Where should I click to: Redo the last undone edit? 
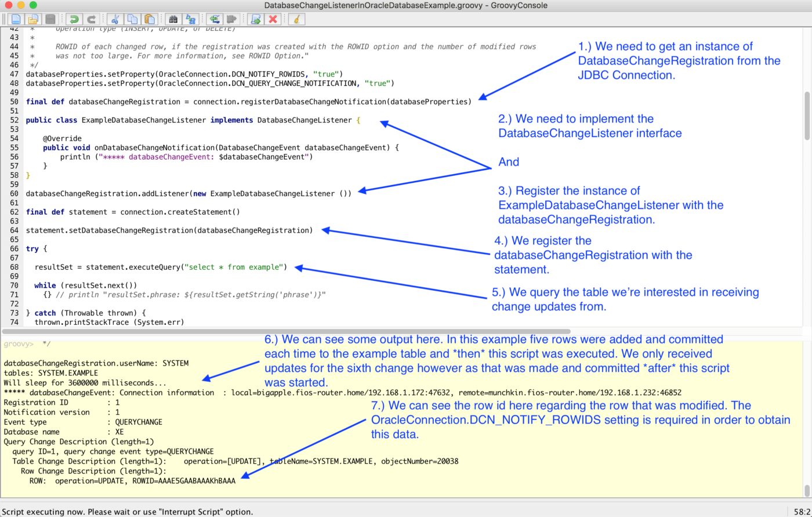pos(91,19)
